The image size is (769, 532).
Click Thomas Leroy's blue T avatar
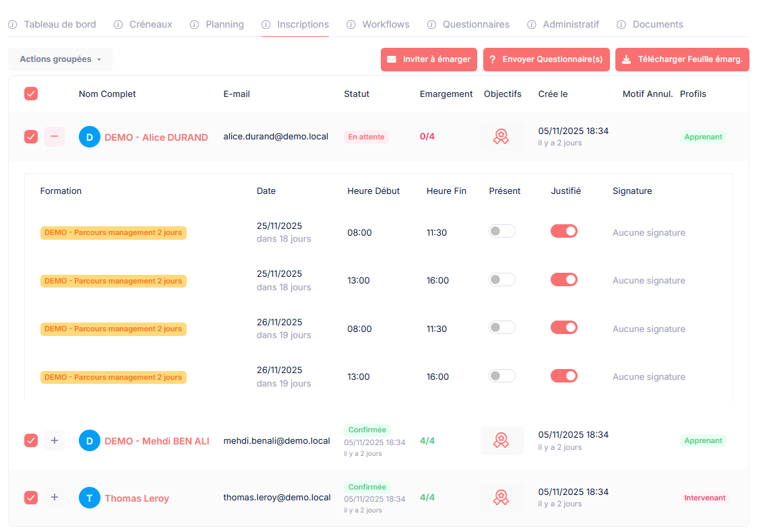[90, 498]
